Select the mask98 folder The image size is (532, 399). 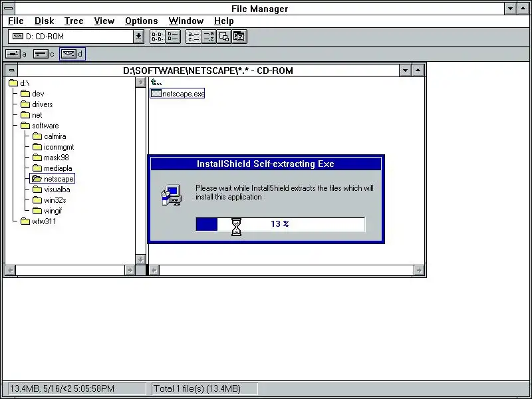pos(51,158)
